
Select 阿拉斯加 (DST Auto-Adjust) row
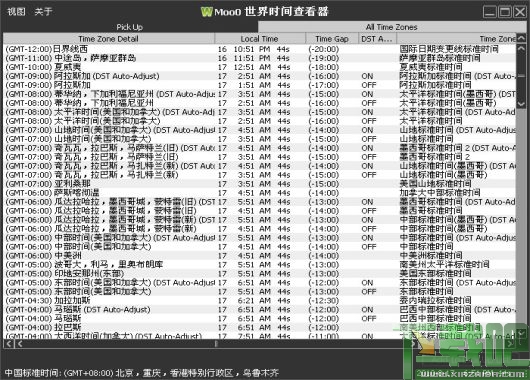tap(260, 76)
